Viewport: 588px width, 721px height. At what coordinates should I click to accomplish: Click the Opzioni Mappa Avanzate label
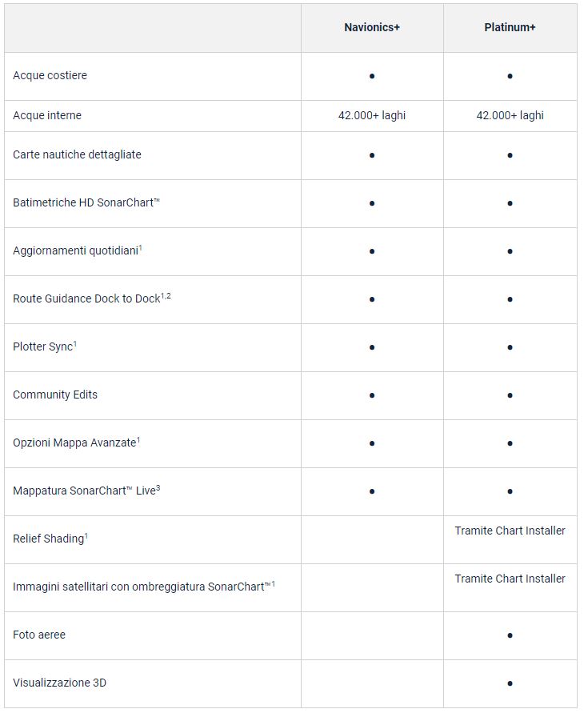[x=74, y=443]
